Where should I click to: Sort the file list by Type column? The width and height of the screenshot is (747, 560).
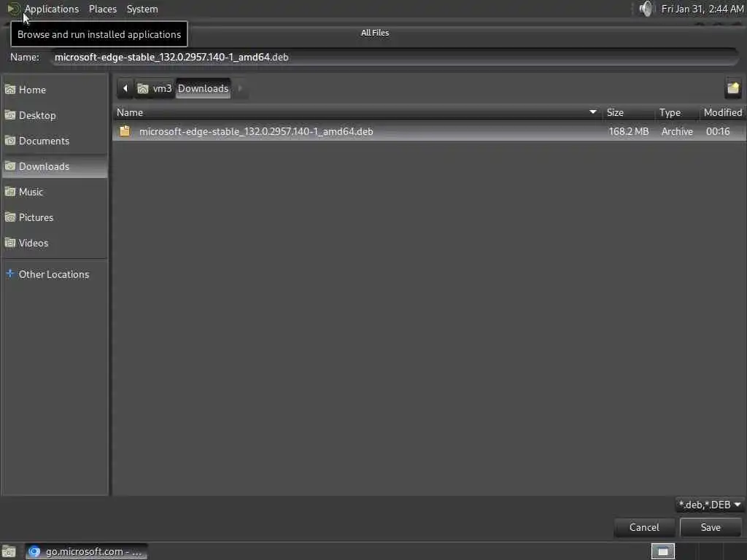(x=677, y=113)
